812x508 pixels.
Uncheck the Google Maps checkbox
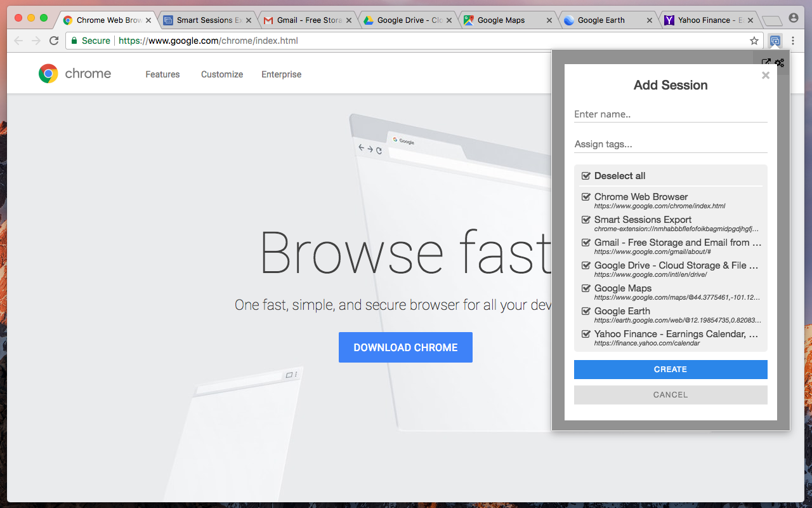pos(586,288)
